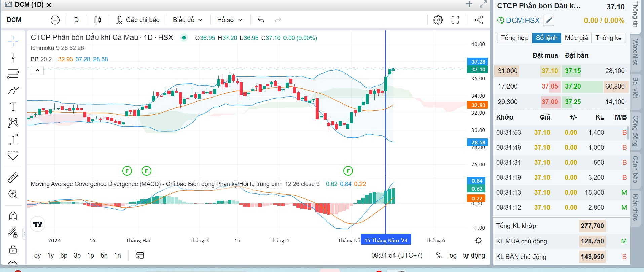Toggle the magnet snap mode
Image resolution: width=644 pixels, height=272 pixels.
coord(13,216)
